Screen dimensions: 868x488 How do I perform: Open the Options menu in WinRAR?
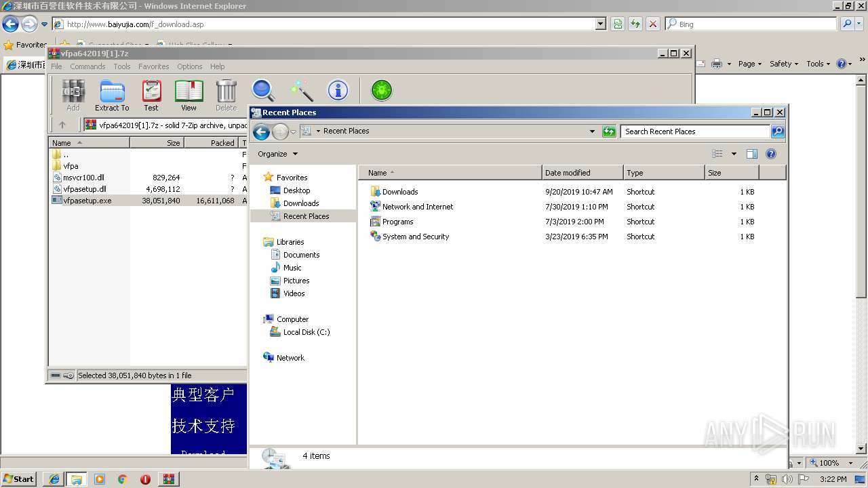[x=190, y=66]
